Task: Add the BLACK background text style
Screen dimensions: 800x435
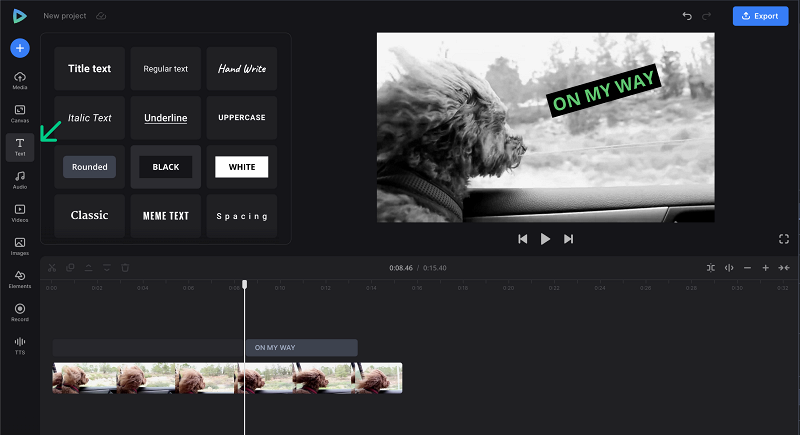Action: coord(166,167)
